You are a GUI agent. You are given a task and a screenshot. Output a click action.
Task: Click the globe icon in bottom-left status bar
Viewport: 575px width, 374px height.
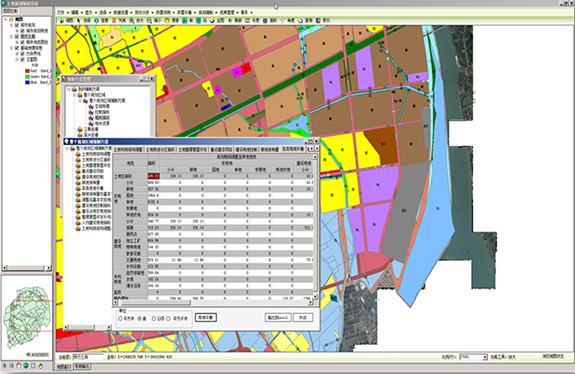[26, 366]
